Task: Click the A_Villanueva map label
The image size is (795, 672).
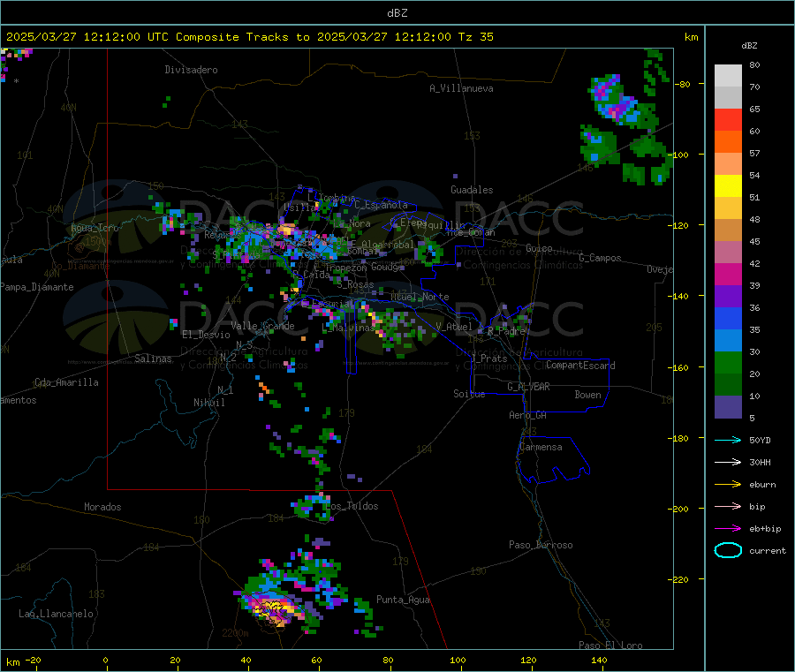Action: pos(461,88)
